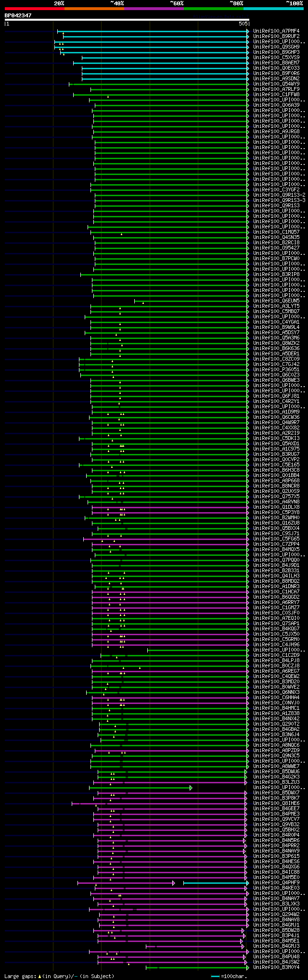
Task: Select the UniRef100_A8WWE7 label
Action: pos(276,766)
